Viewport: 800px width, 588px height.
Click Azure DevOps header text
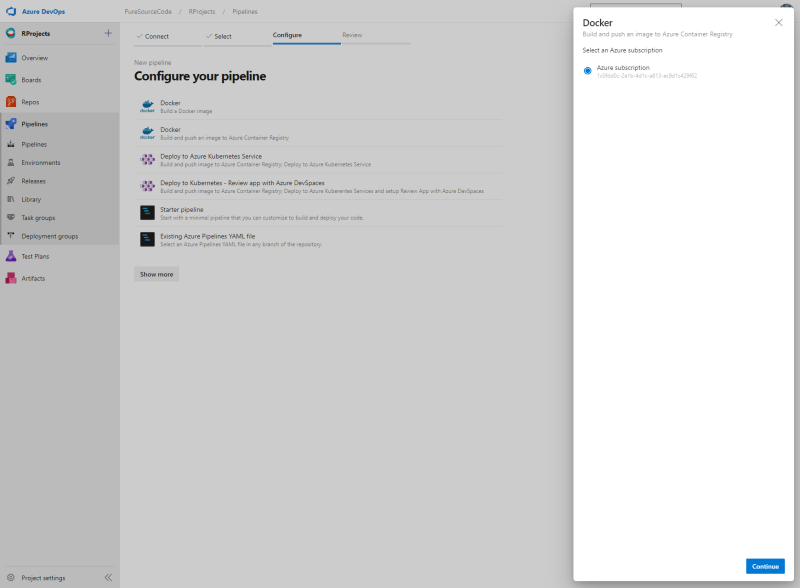(x=43, y=11)
